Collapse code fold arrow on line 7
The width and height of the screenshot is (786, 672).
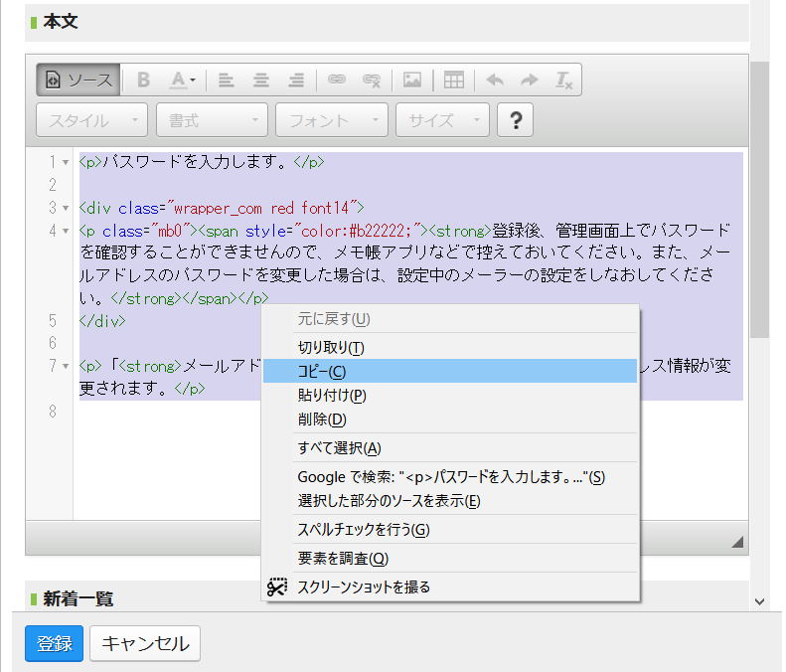click(x=66, y=366)
